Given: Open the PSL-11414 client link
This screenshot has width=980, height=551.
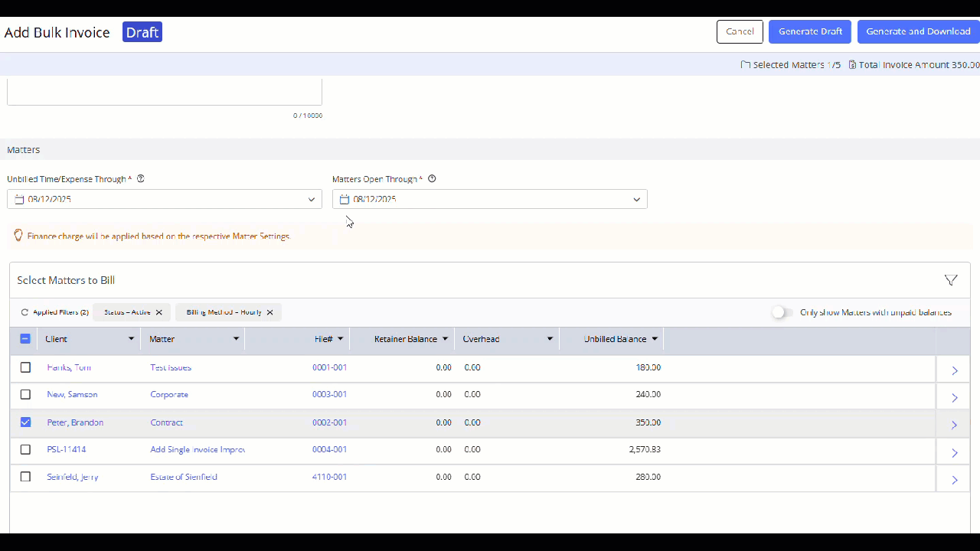Looking at the screenshot, I should [67, 449].
